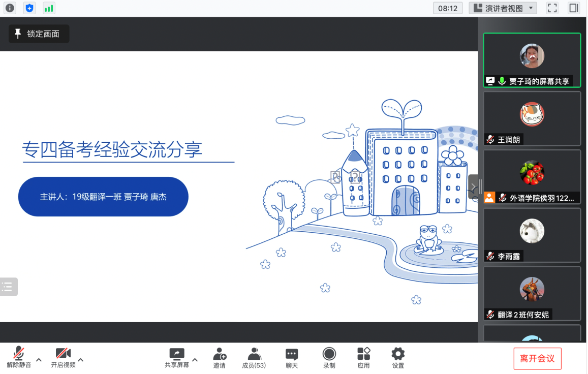The image size is (588, 374).
Task: Check the green network signal icon
Action: 49,8
